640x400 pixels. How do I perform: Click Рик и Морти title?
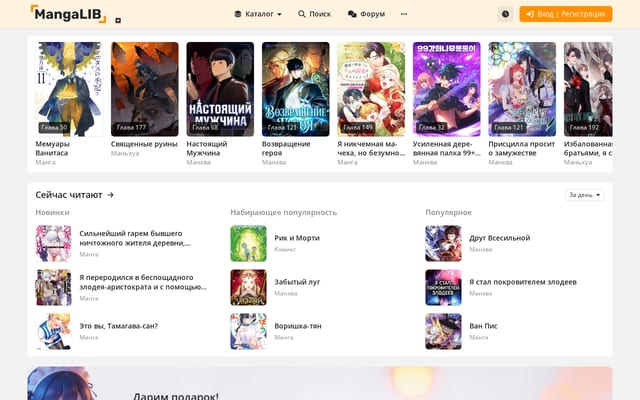297,238
